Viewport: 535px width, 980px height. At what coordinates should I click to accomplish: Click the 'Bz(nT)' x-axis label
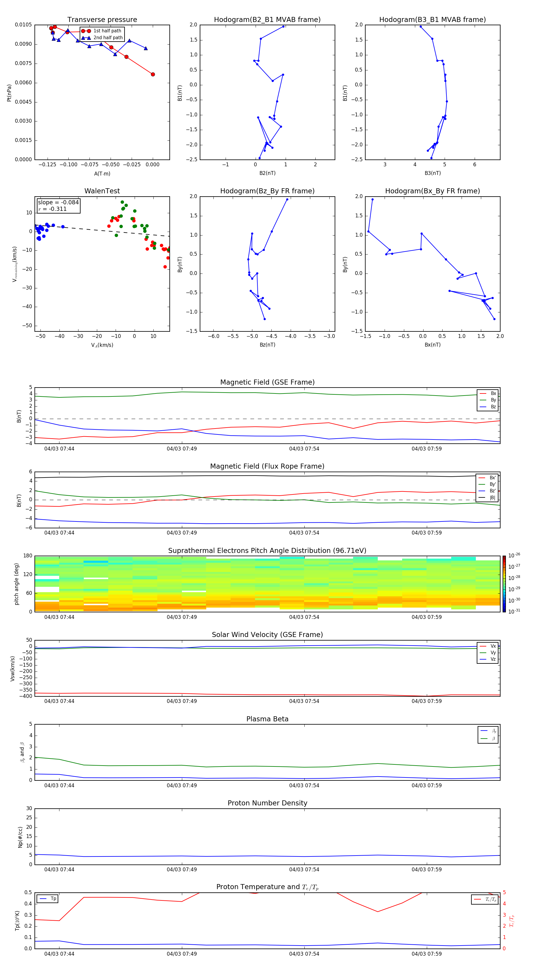point(267,345)
